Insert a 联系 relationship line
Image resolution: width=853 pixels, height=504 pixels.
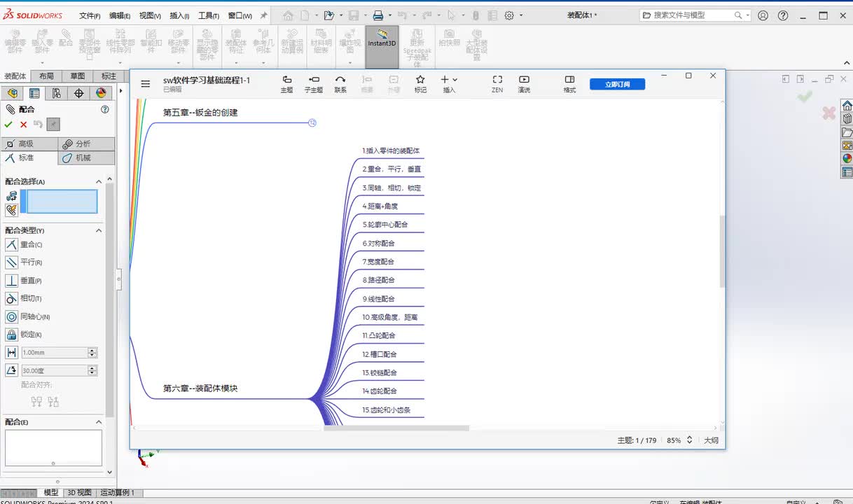340,84
